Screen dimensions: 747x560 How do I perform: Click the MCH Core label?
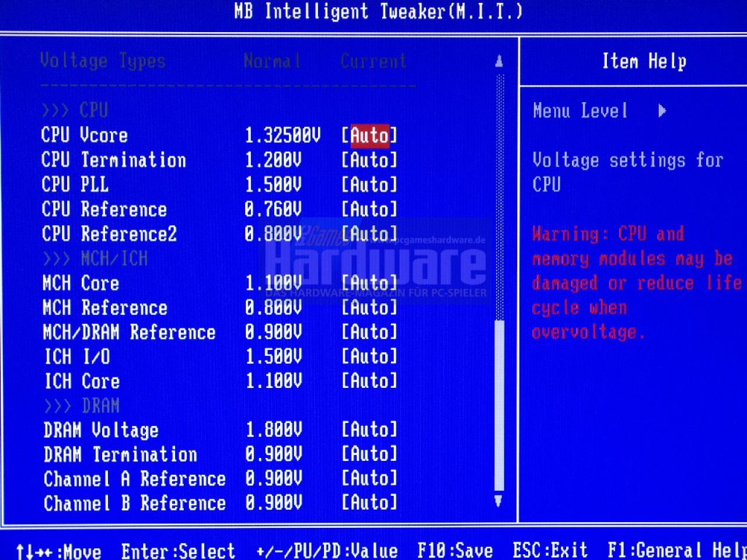(x=81, y=283)
